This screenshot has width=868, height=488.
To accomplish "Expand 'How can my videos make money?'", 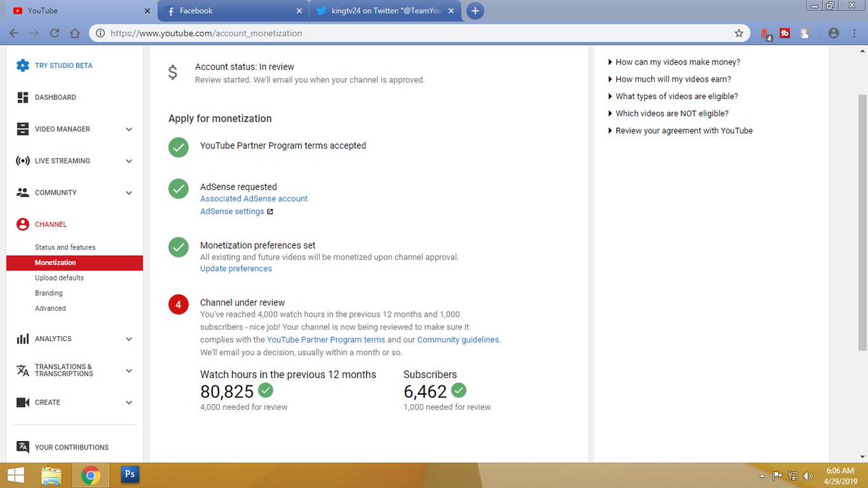I will tap(674, 62).
